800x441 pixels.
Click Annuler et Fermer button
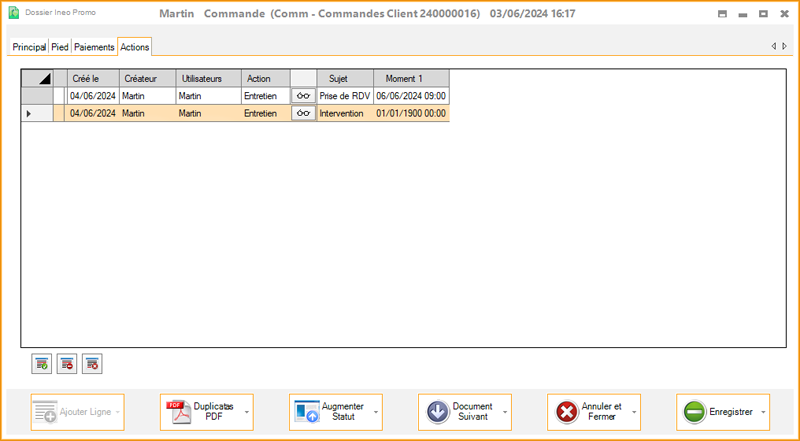pyautogui.click(x=589, y=412)
